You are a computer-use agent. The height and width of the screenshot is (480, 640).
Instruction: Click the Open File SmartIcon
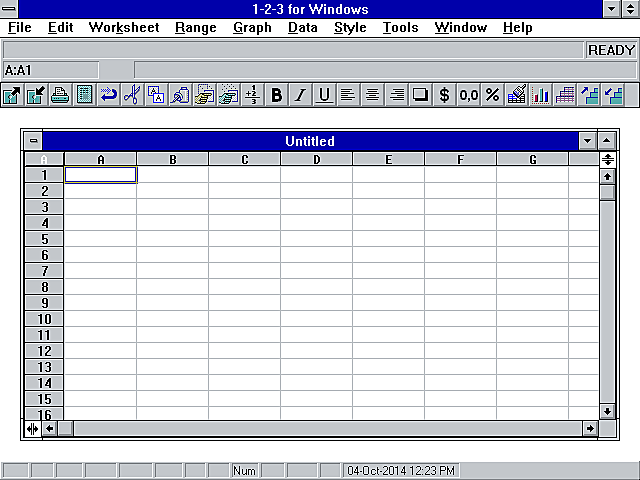coord(12,95)
